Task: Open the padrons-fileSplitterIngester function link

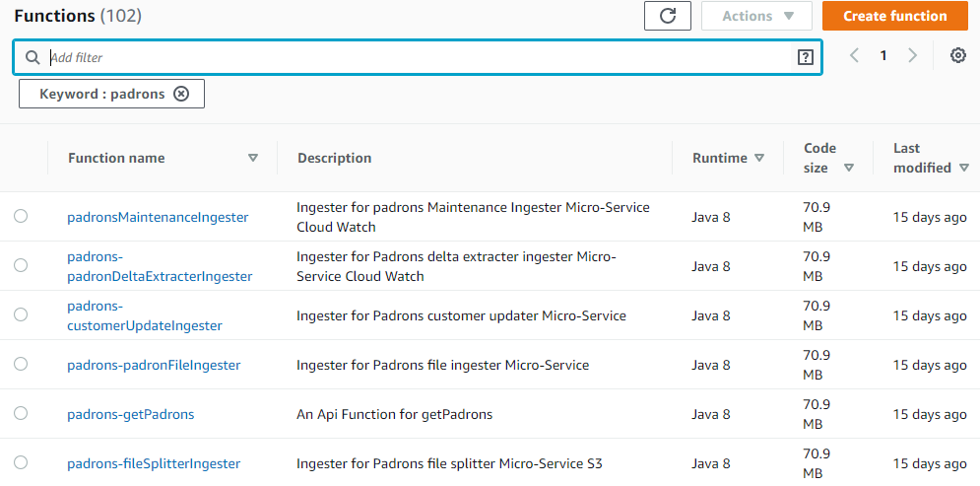Action: [x=154, y=463]
